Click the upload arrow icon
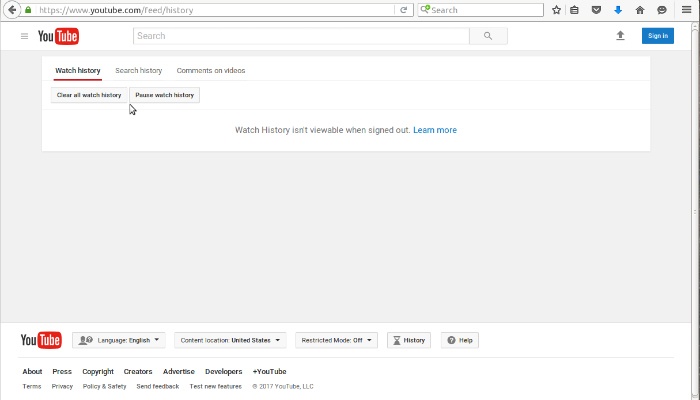 621,36
